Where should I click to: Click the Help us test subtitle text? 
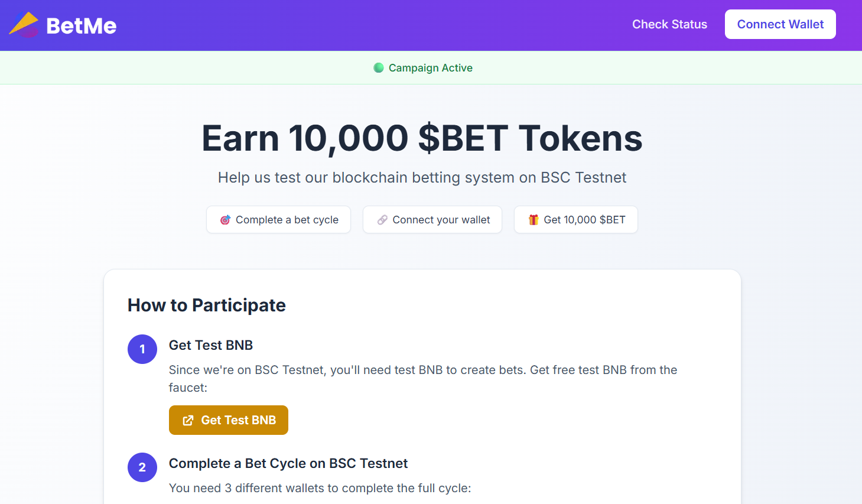[x=422, y=178]
